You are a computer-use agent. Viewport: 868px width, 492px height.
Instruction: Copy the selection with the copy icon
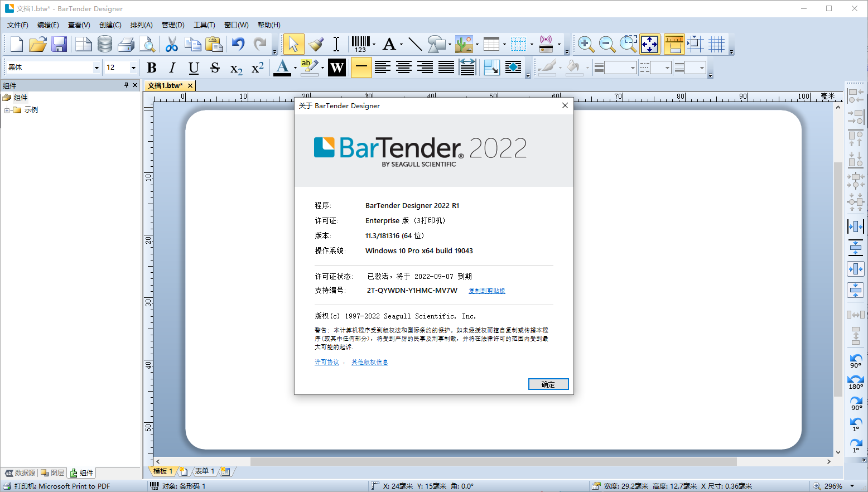pos(193,44)
